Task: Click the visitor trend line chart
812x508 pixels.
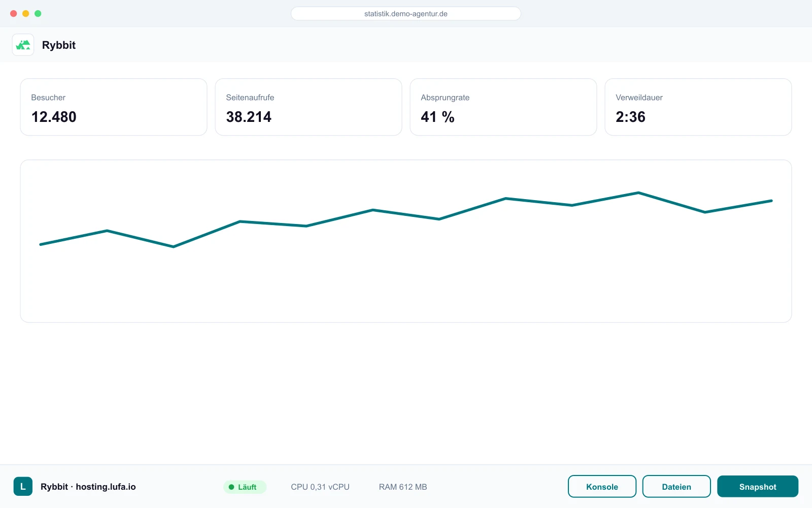Action: pos(406,241)
